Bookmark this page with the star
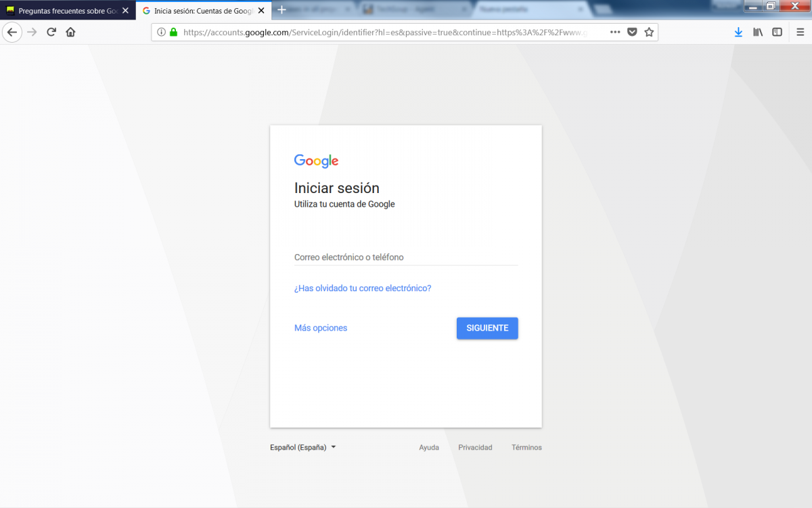 tap(649, 32)
